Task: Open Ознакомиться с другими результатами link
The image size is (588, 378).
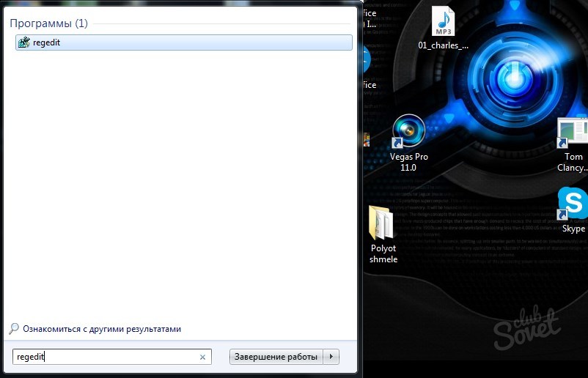Action: (101, 330)
